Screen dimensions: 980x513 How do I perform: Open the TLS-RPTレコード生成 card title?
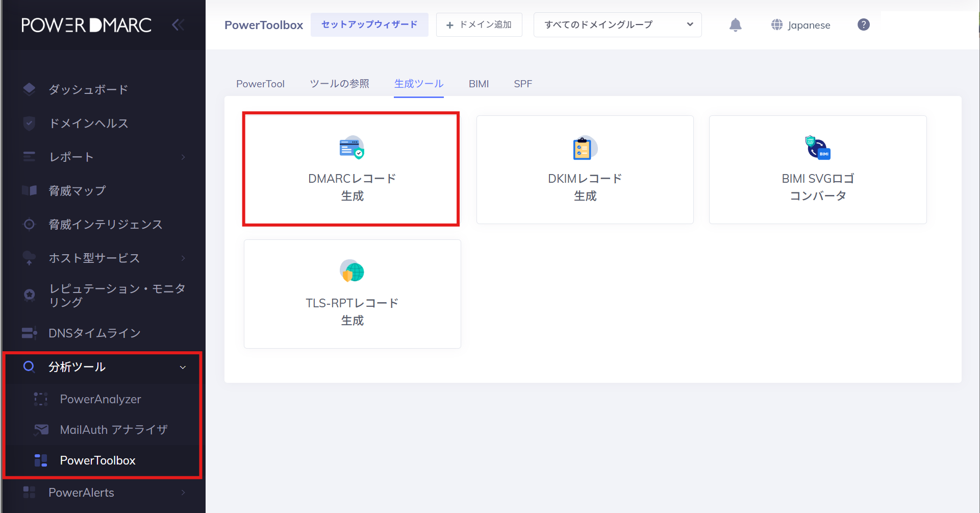coord(352,312)
